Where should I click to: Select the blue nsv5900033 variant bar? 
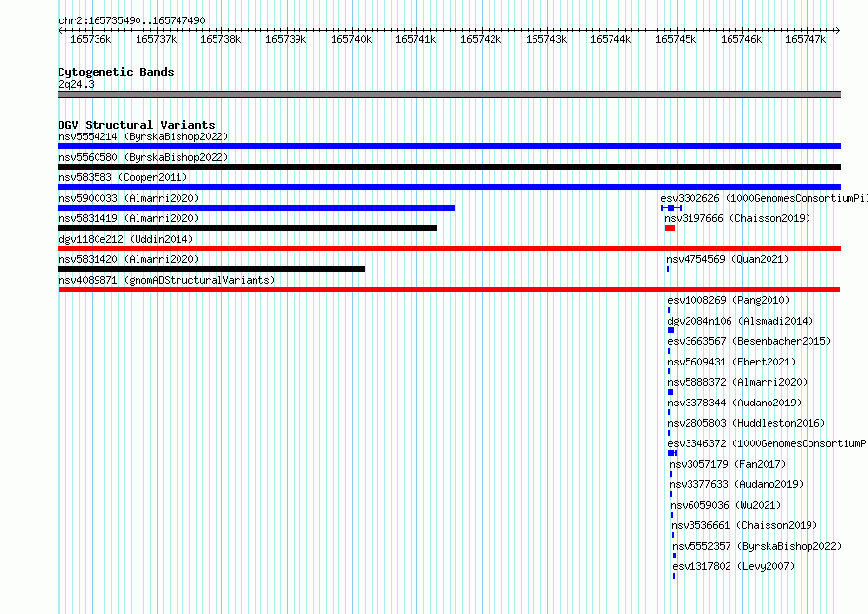(x=256, y=208)
